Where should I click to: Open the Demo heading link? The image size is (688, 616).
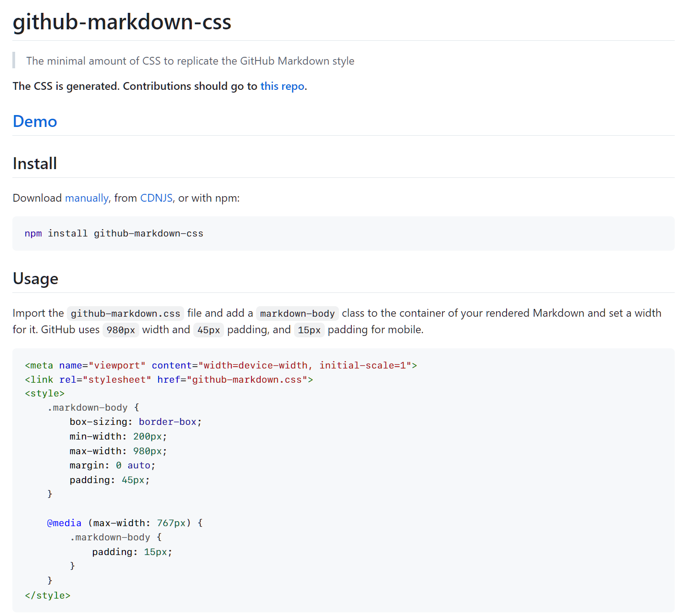[x=35, y=121]
